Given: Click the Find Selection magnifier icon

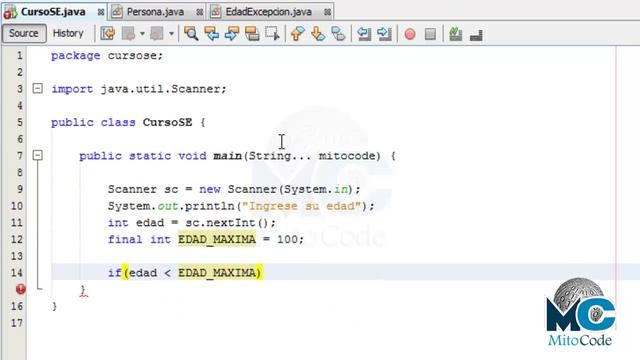Looking at the screenshot, I should coord(191,33).
